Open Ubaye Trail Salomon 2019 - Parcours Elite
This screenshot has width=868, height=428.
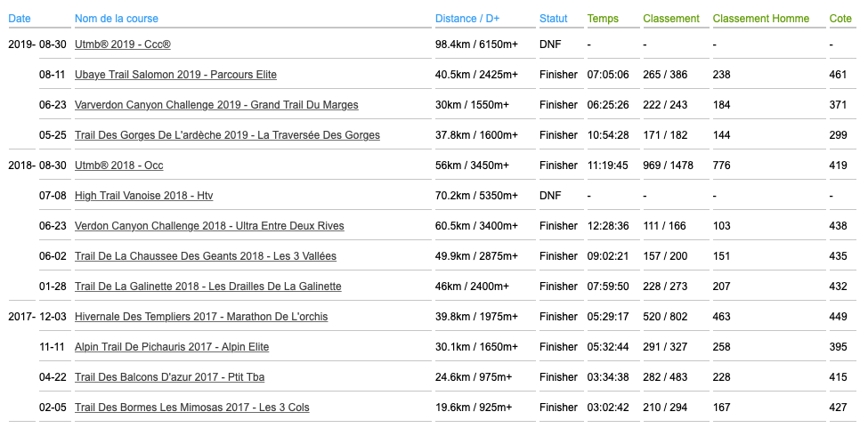coord(175,75)
